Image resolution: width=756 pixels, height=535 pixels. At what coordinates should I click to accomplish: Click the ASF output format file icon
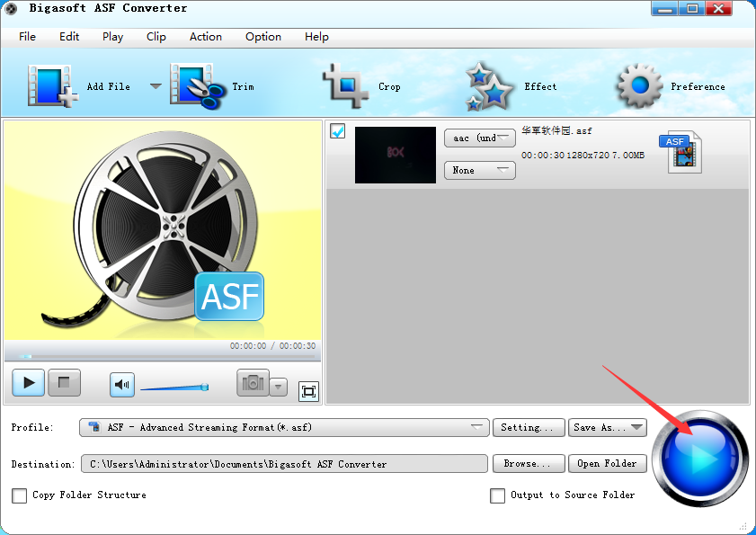click(680, 152)
